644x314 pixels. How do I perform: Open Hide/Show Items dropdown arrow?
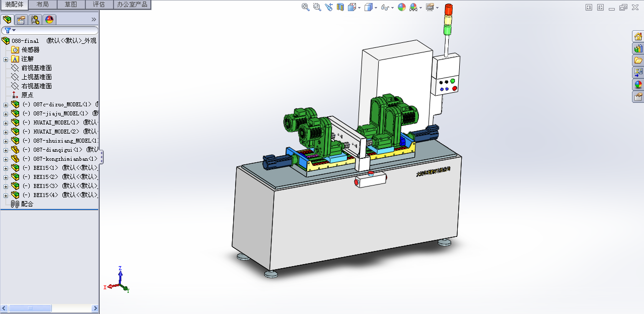click(x=392, y=8)
